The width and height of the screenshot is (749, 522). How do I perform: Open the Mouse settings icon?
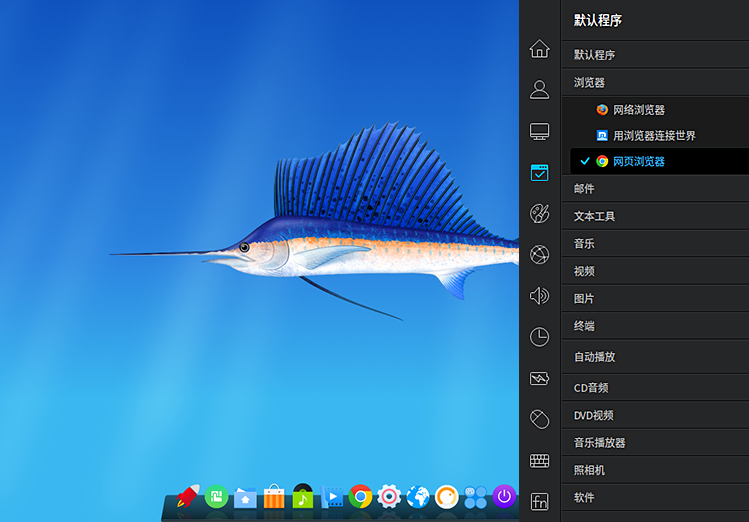click(x=539, y=419)
